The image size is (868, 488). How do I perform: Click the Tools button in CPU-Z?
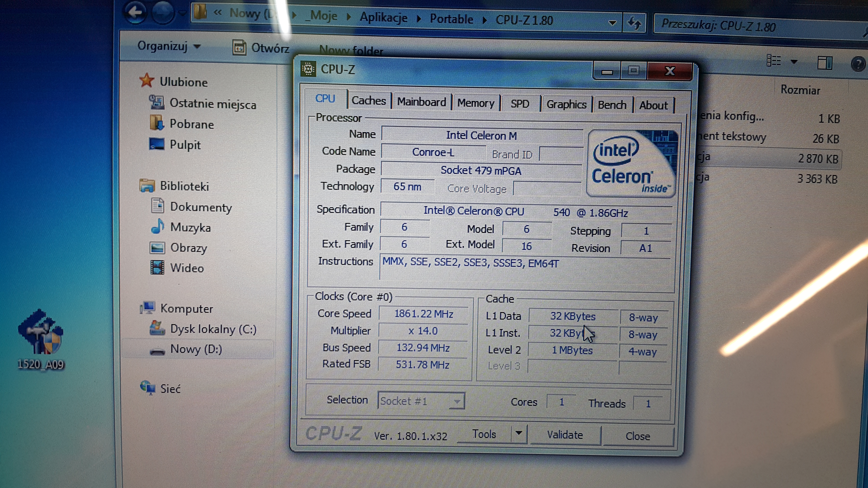(x=484, y=434)
